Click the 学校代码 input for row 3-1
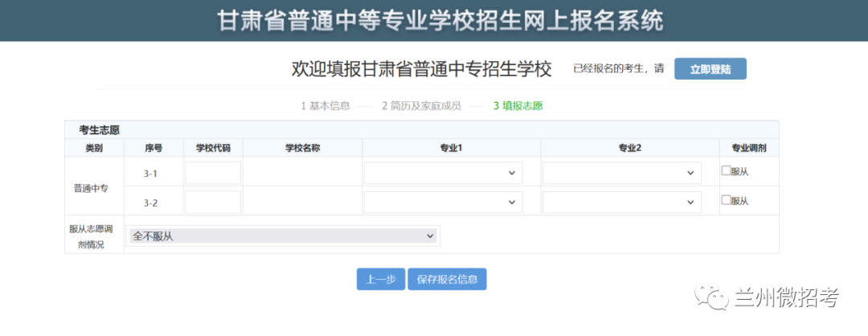 (213, 173)
